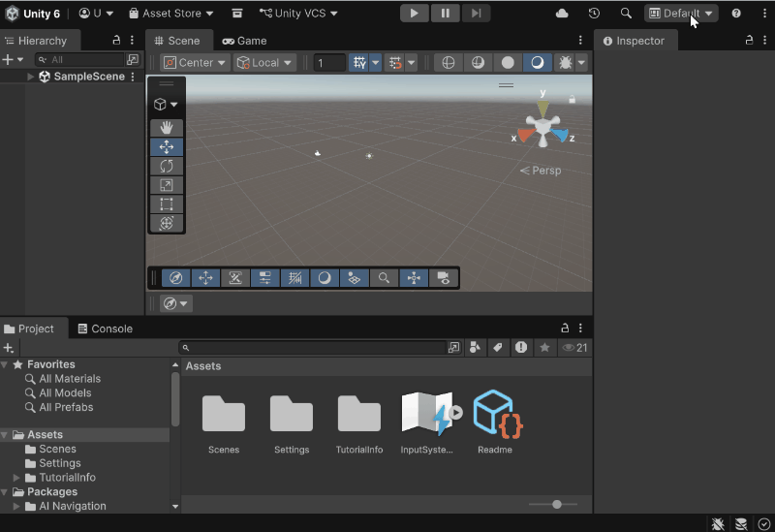Open the Package Manager box icon in top bar
The width and height of the screenshot is (775, 532).
[237, 14]
